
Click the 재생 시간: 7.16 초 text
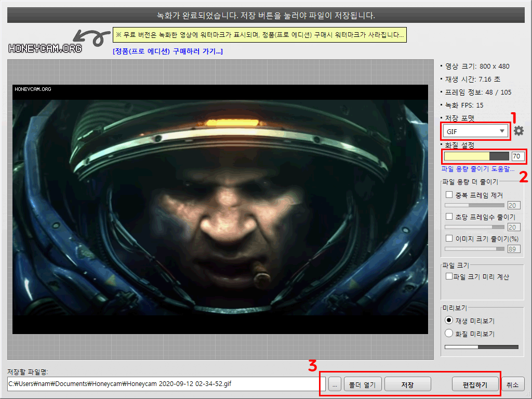(473, 79)
